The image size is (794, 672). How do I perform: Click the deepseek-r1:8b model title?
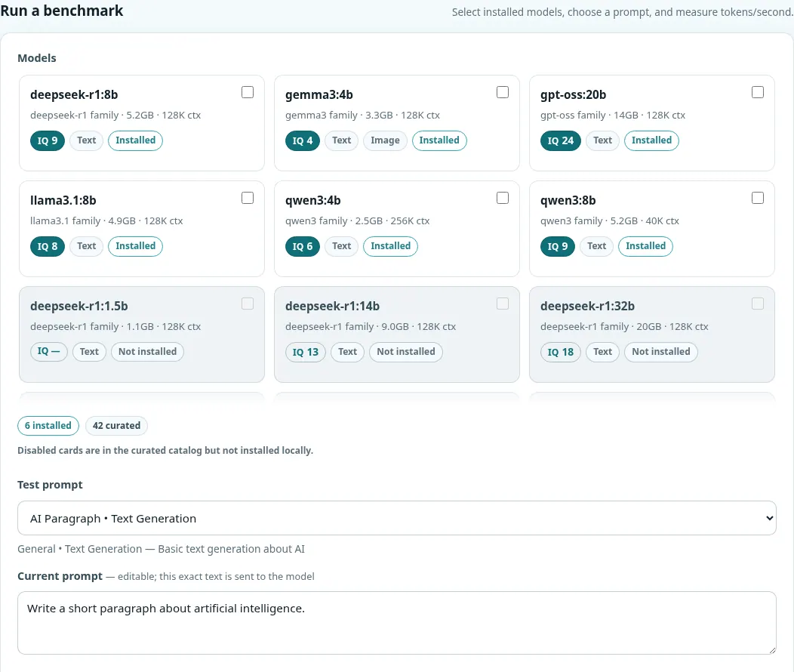(x=74, y=94)
